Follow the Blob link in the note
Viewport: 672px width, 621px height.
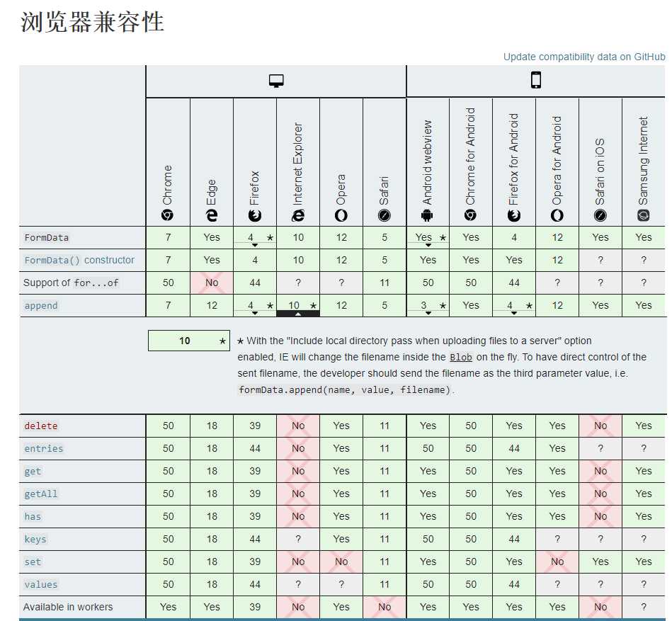tap(461, 358)
